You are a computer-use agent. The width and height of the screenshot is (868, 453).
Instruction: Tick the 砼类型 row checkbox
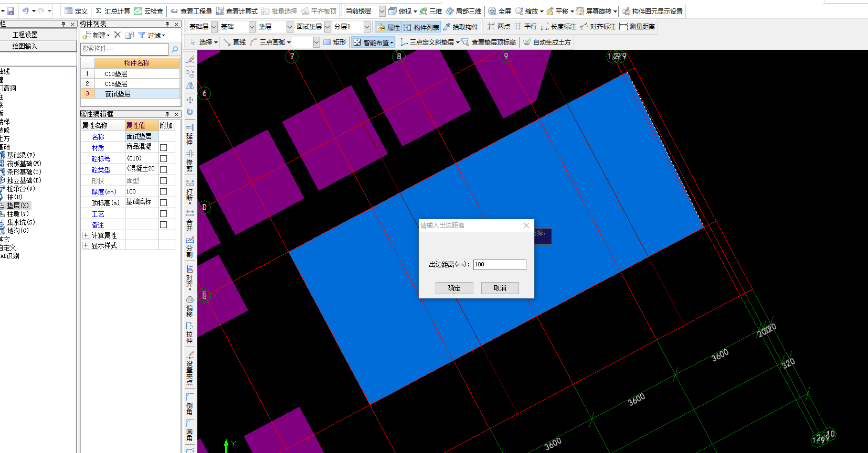pyautogui.click(x=164, y=170)
